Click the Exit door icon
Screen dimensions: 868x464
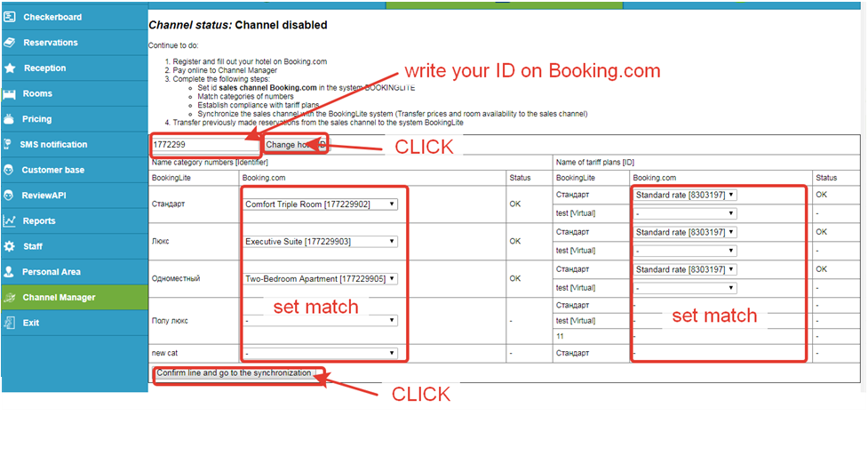point(10,323)
